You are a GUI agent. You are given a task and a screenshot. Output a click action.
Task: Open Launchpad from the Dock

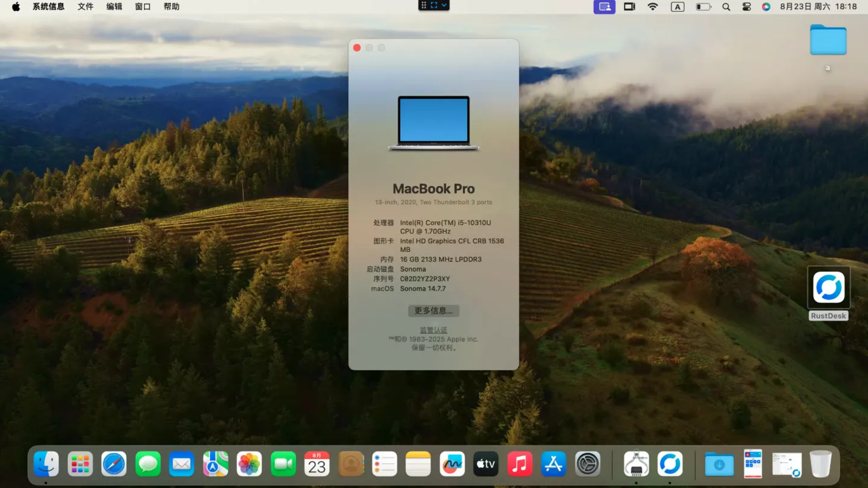point(80,464)
